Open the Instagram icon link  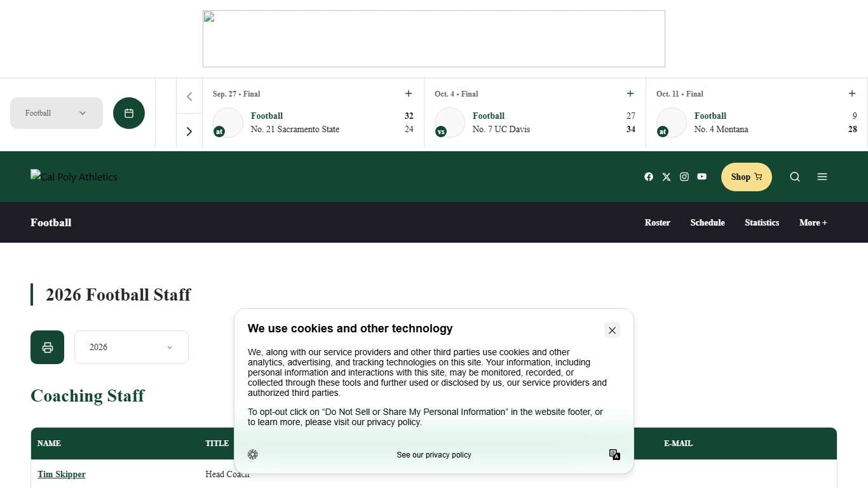click(x=684, y=177)
